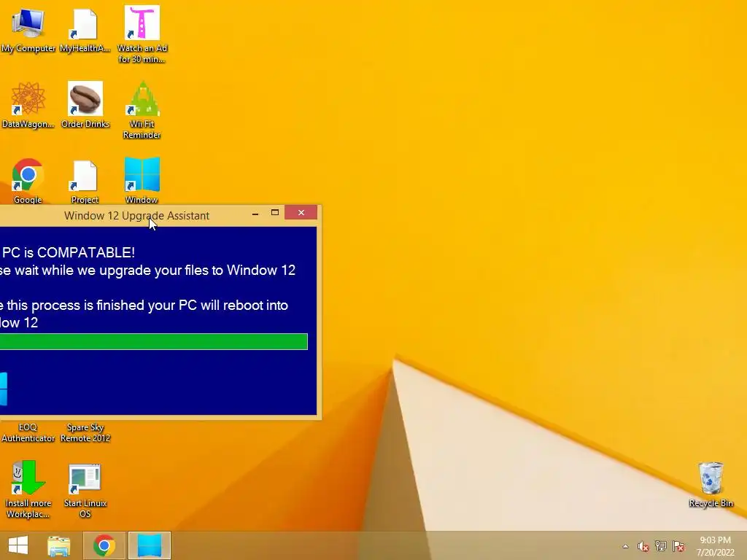The height and width of the screenshot is (560, 747).
Task: Select the EOQ Authenticator desktop label
Action: (28, 432)
